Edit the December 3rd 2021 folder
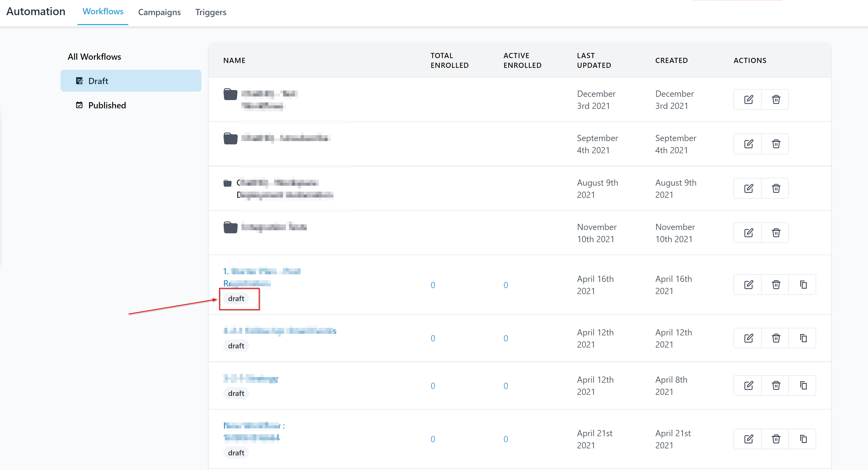Image resolution: width=868 pixels, height=470 pixels. [x=748, y=99]
